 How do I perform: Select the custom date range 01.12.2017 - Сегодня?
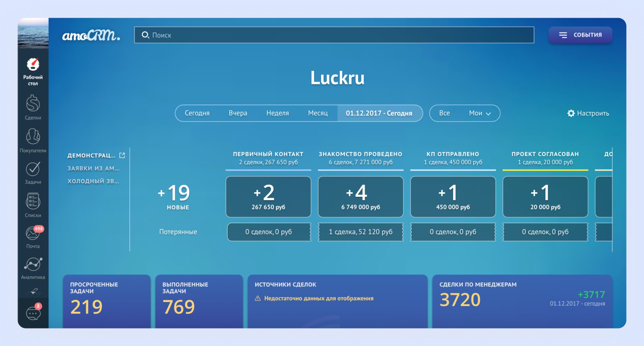coord(379,113)
